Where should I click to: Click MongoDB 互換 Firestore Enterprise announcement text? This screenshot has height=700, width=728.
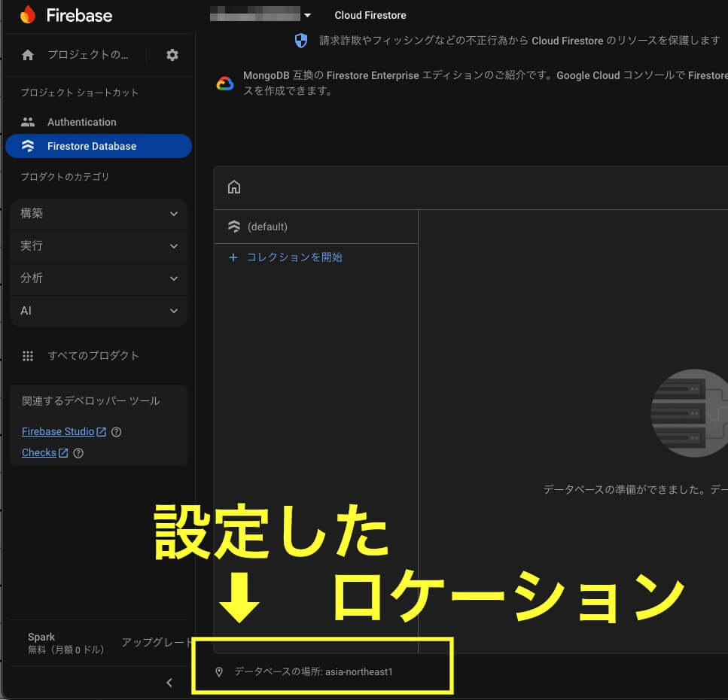tap(485, 83)
